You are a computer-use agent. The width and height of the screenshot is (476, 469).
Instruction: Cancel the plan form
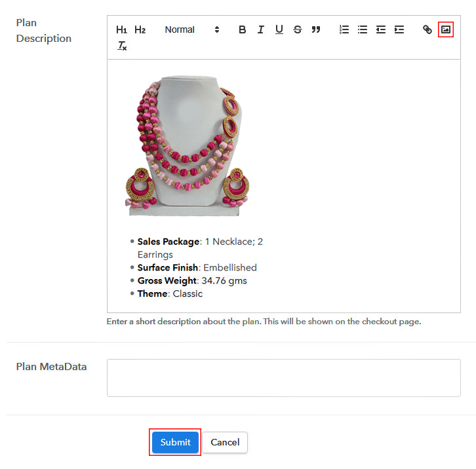(225, 442)
